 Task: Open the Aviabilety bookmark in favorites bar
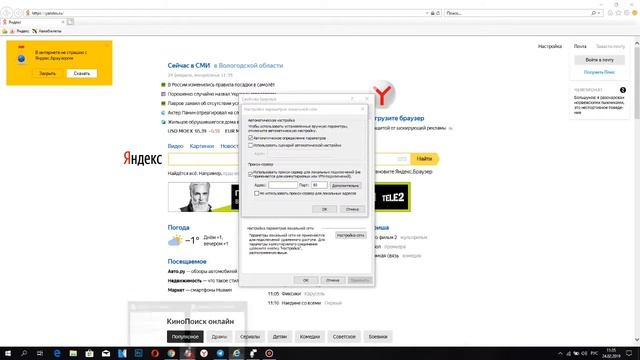(47, 31)
